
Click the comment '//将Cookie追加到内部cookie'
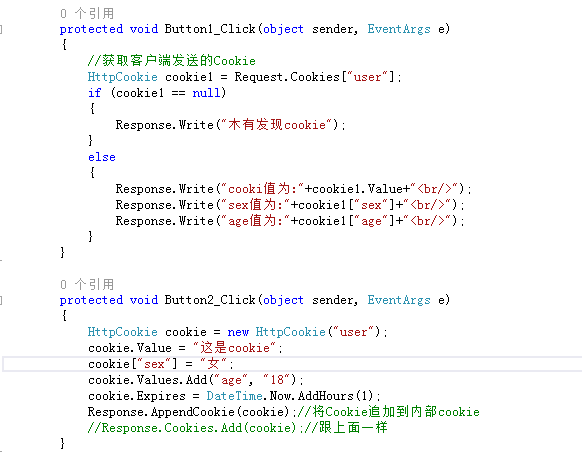pyautogui.click(x=389, y=412)
